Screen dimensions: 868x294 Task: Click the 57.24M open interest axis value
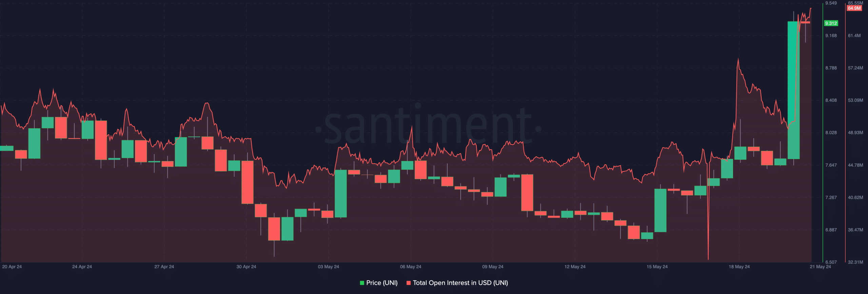click(x=855, y=68)
